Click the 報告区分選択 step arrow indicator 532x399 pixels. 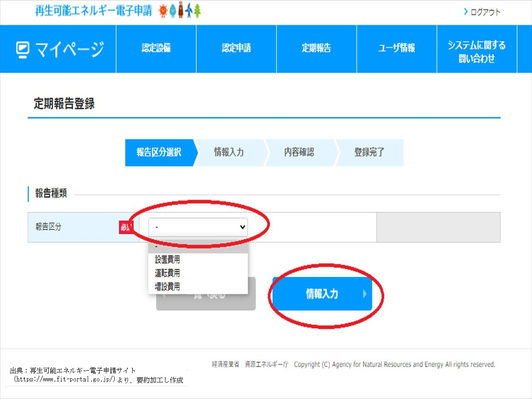160,153
